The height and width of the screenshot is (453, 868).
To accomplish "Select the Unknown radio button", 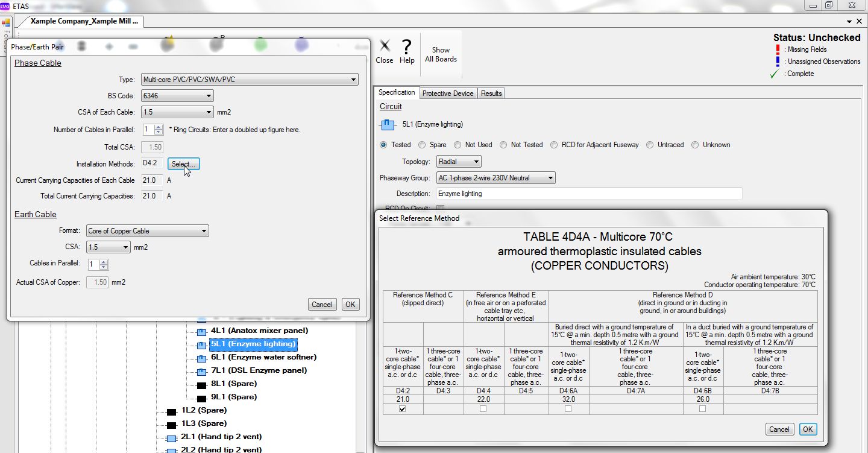I will click(x=695, y=145).
